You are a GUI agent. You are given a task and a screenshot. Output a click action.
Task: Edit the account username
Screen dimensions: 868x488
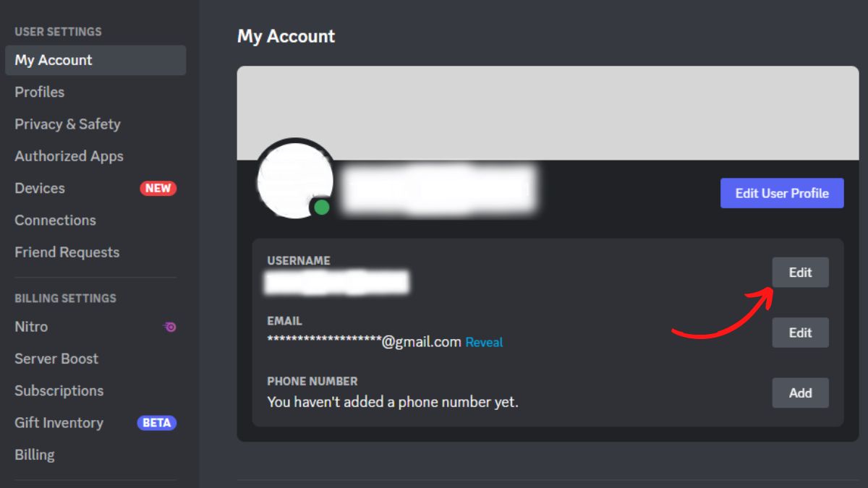coord(800,272)
